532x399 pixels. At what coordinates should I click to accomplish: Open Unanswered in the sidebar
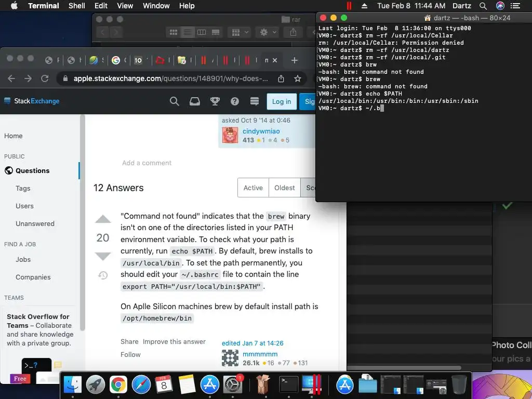click(x=35, y=223)
